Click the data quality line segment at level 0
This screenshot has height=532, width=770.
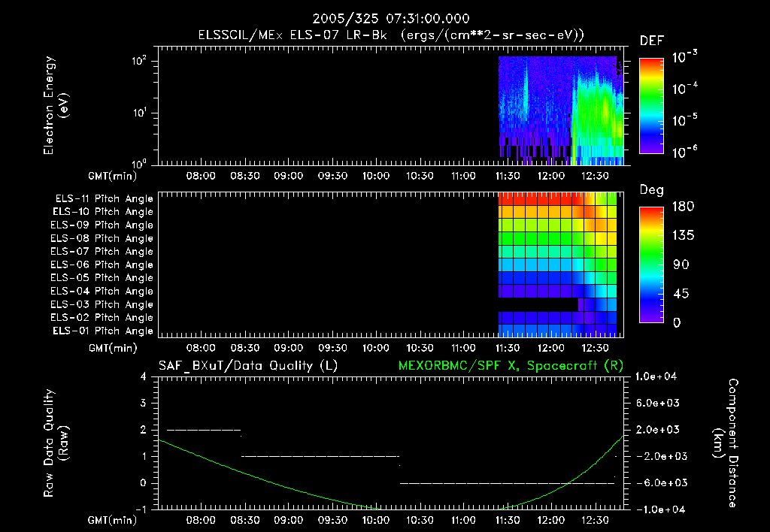pyautogui.click(x=508, y=483)
